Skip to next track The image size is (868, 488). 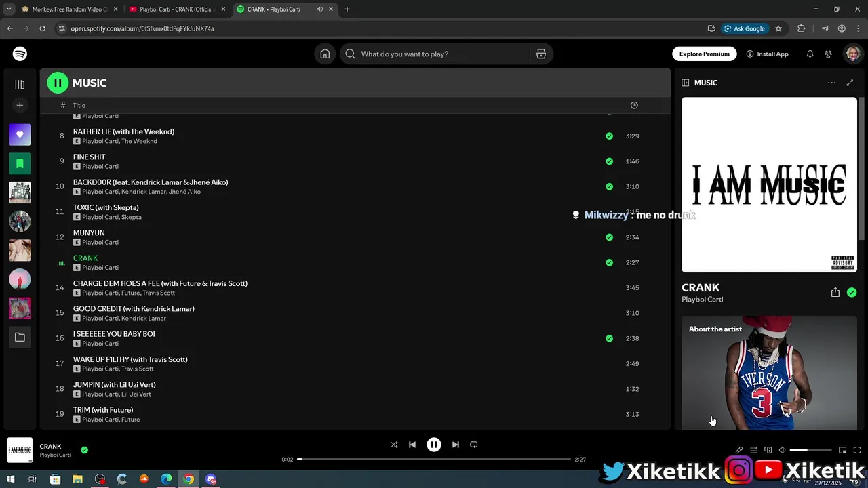pos(456,445)
